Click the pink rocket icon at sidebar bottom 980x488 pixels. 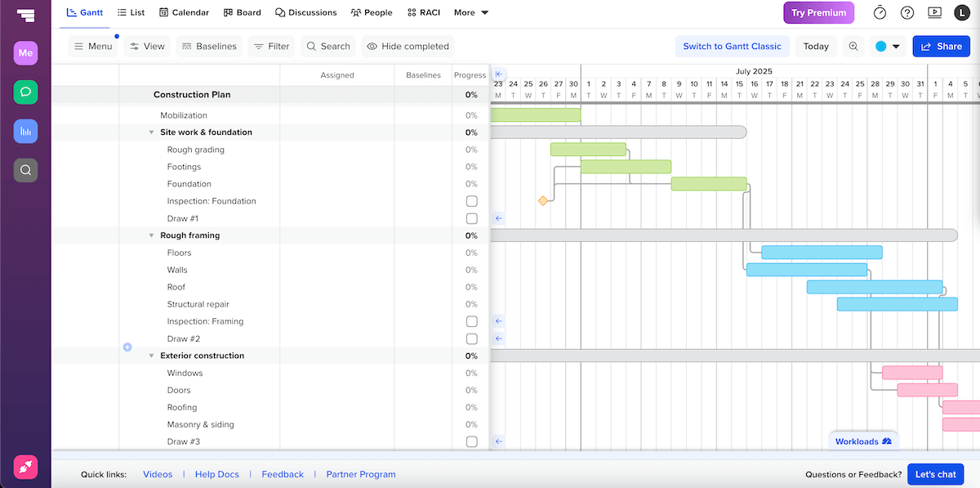click(25, 467)
